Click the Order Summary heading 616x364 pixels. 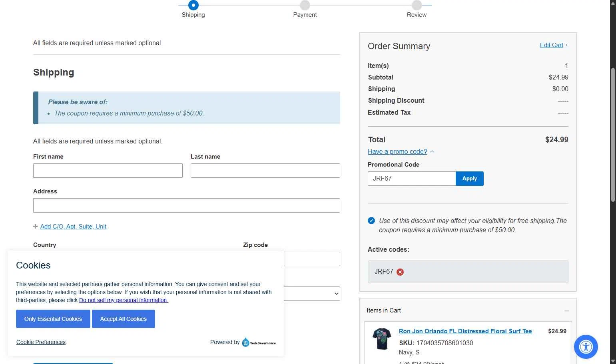[399, 46]
